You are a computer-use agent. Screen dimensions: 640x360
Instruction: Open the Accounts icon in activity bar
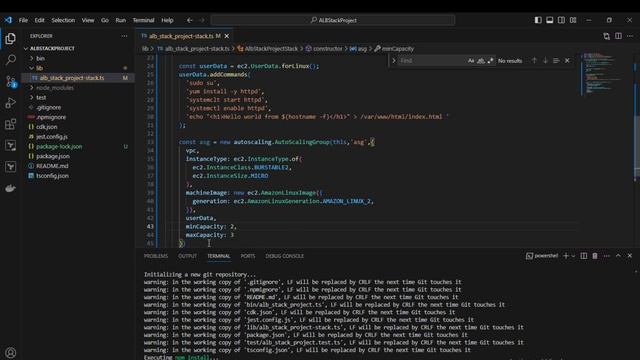pos(11,352)
